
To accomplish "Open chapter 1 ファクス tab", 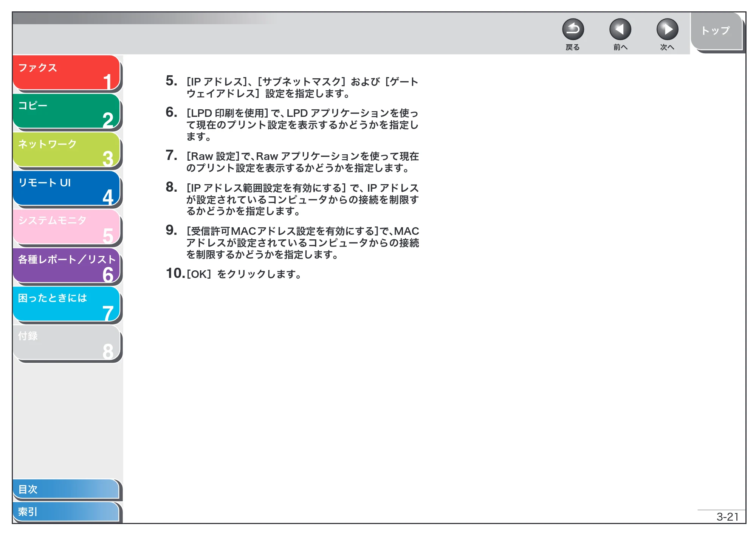I will tap(66, 73).
